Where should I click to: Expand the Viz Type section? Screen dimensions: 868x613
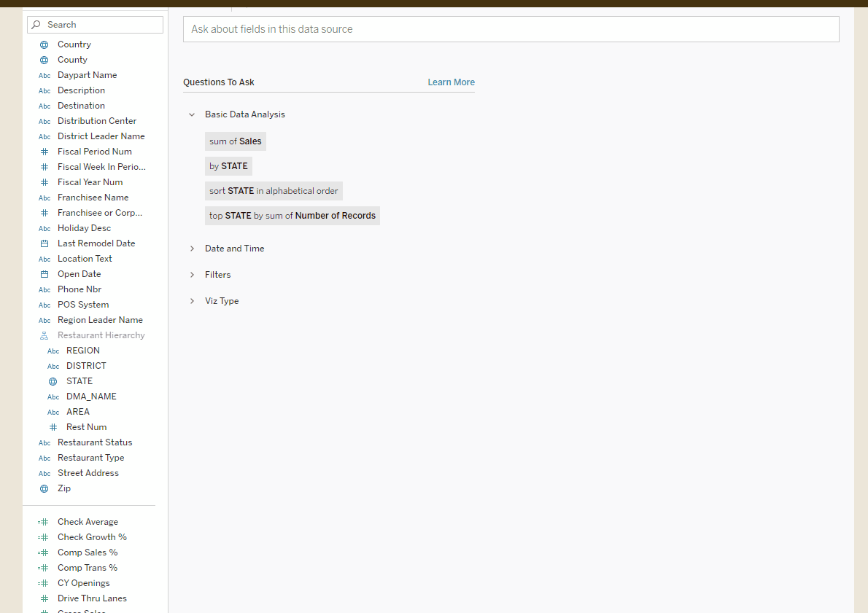tap(192, 300)
